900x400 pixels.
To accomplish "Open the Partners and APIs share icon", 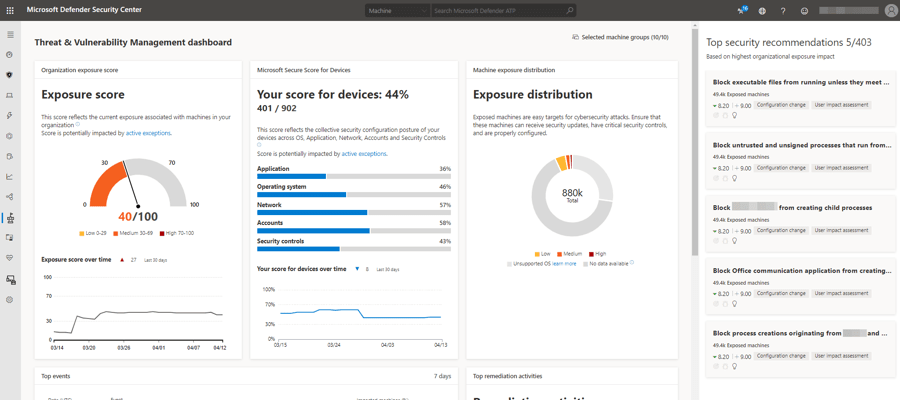I will 10,197.
